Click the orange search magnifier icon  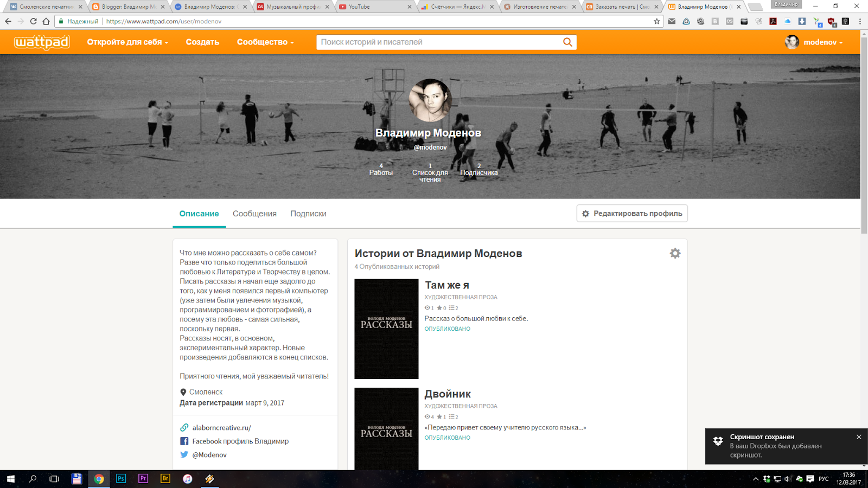(567, 42)
